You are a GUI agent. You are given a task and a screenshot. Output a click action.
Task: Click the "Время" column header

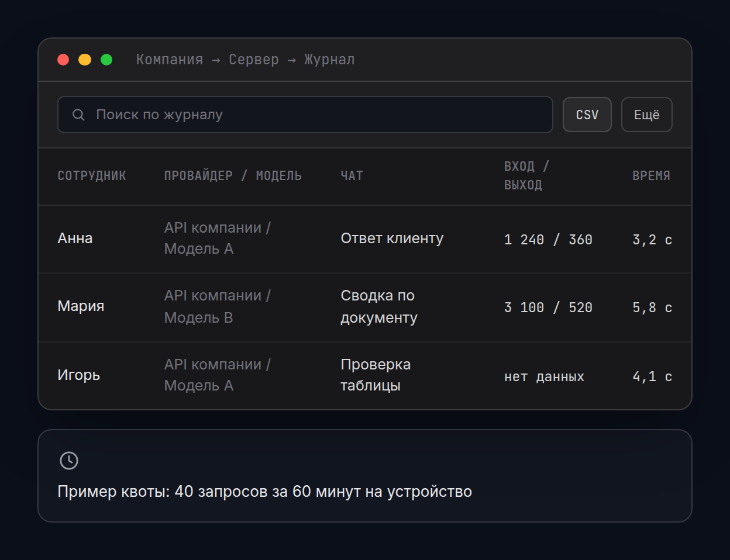pos(652,176)
